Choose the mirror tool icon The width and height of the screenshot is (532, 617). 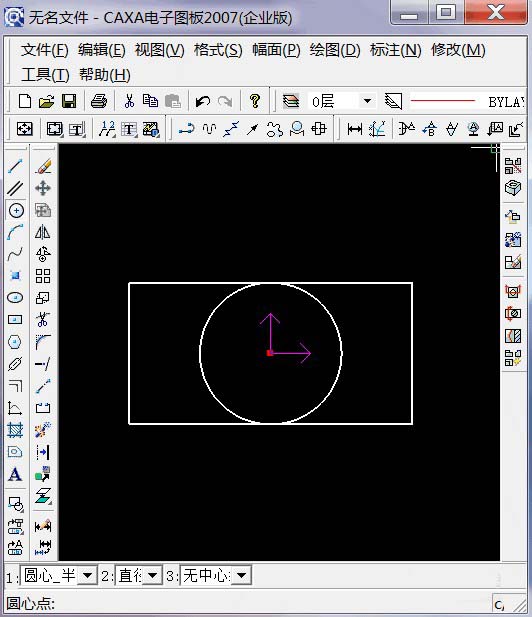[x=42, y=232]
